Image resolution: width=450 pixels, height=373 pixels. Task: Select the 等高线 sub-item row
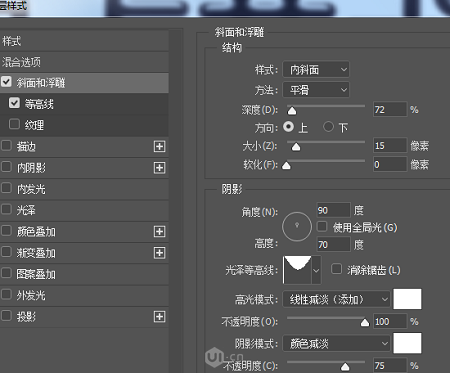84,104
